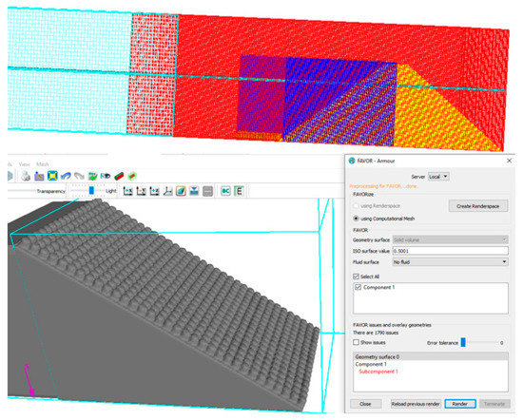Toggle the Component 1 checkbox
Image resolution: width=523 pixels, height=420 pixels.
pos(358,287)
